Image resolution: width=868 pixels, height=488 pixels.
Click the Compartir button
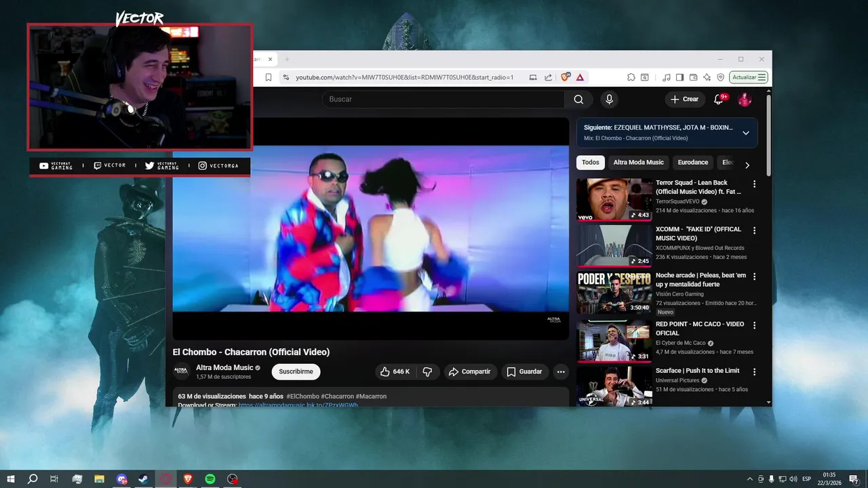(x=469, y=371)
